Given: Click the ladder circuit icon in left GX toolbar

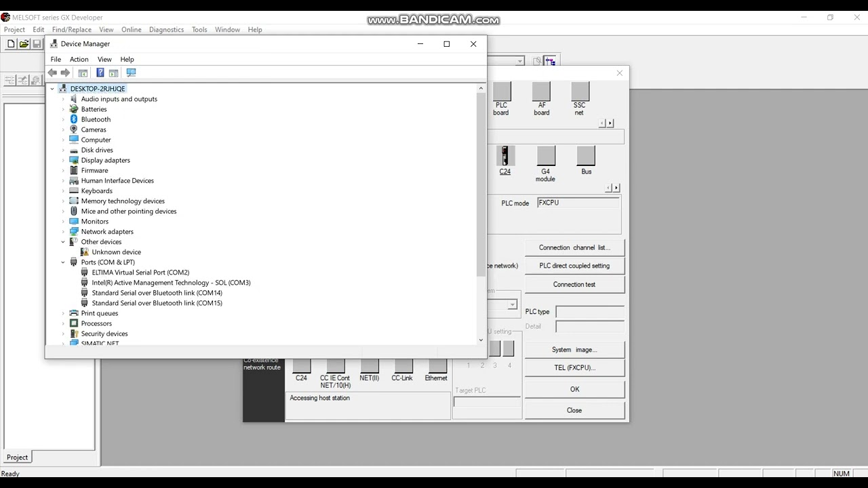Looking at the screenshot, I should [x=9, y=80].
